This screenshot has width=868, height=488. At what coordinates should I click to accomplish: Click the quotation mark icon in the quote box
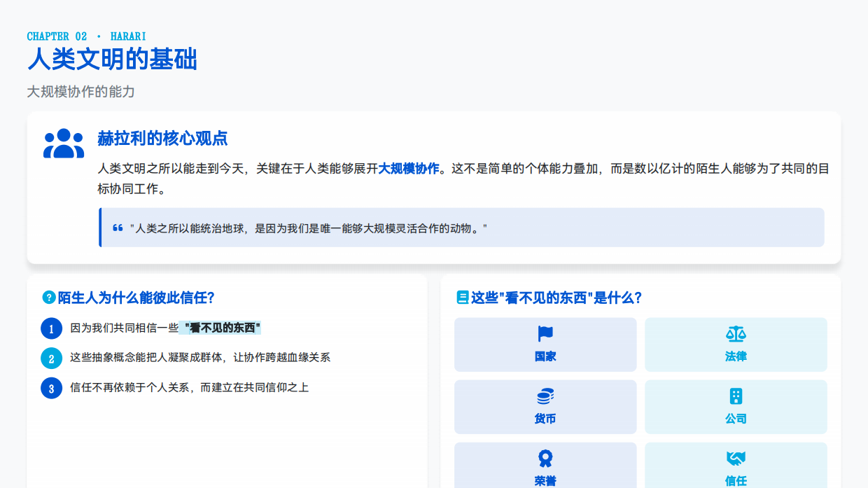[118, 226]
